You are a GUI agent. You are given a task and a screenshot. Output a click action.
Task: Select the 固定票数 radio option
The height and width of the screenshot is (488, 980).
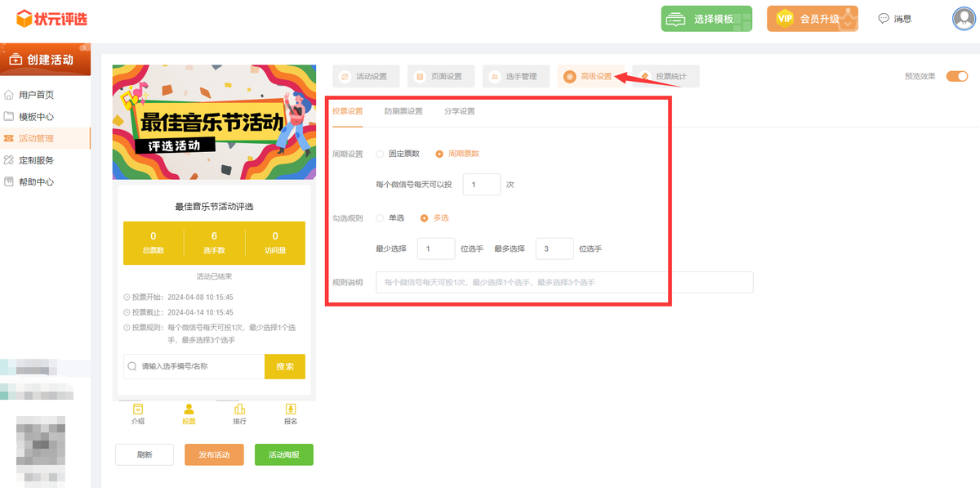tap(380, 154)
